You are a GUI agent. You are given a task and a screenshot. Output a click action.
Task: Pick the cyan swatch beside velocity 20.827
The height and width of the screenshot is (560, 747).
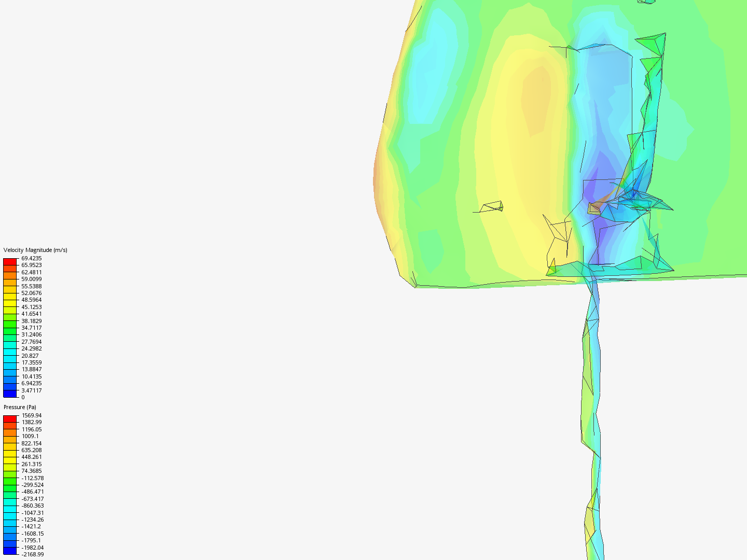click(x=10, y=359)
